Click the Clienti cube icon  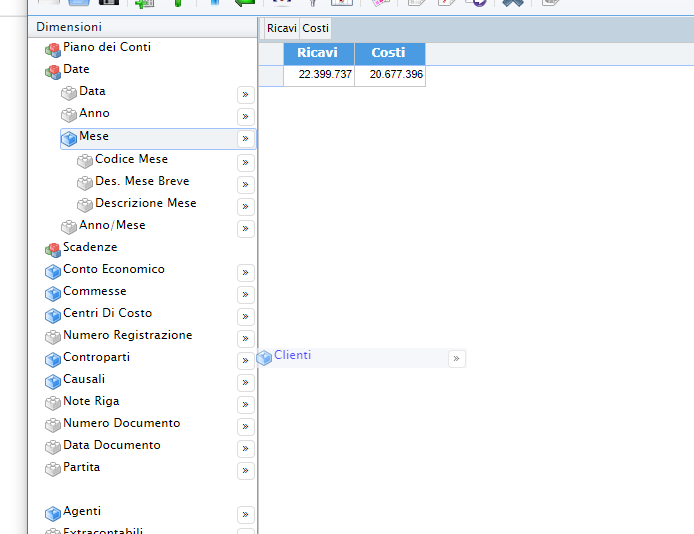click(x=264, y=357)
